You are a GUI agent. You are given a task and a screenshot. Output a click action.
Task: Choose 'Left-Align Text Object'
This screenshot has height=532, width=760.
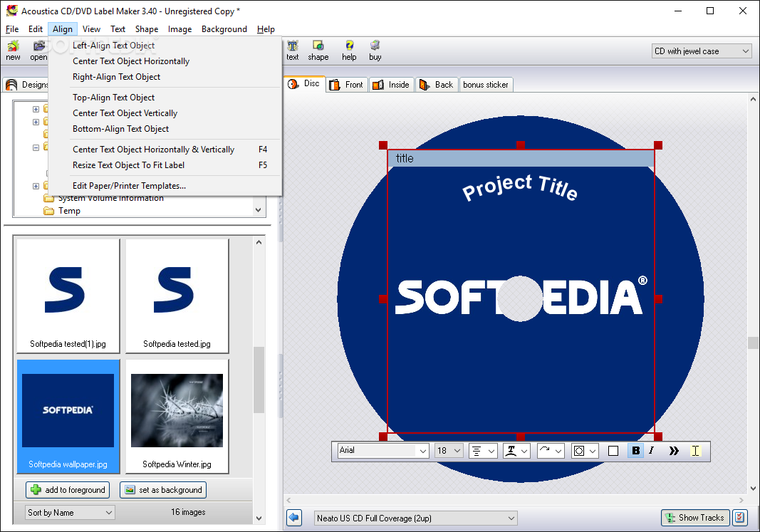165,46
